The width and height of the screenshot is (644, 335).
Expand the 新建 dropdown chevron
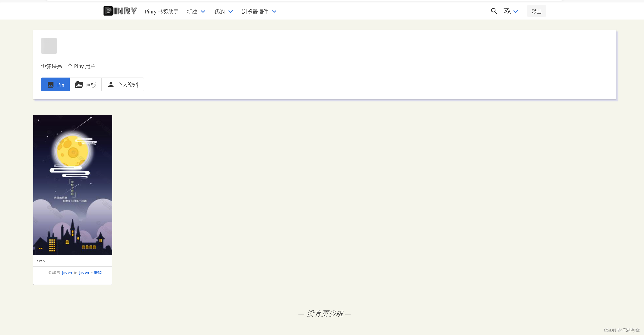click(203, 11)
